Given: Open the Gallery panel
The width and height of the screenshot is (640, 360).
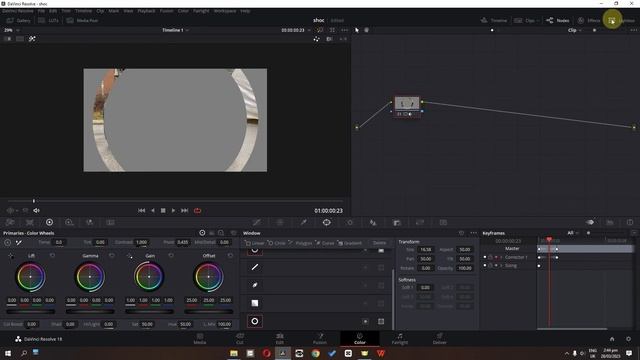Looking at the screenshot, I should (x=18, y=20).
